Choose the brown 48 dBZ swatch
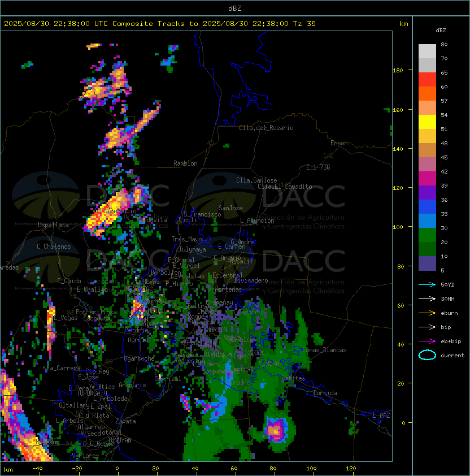470x476 pixels. (427, 150)
